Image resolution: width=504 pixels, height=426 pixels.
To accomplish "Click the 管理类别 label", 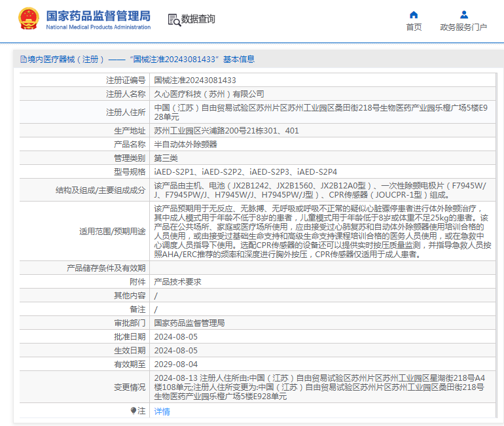I will [x=130, y=158].
